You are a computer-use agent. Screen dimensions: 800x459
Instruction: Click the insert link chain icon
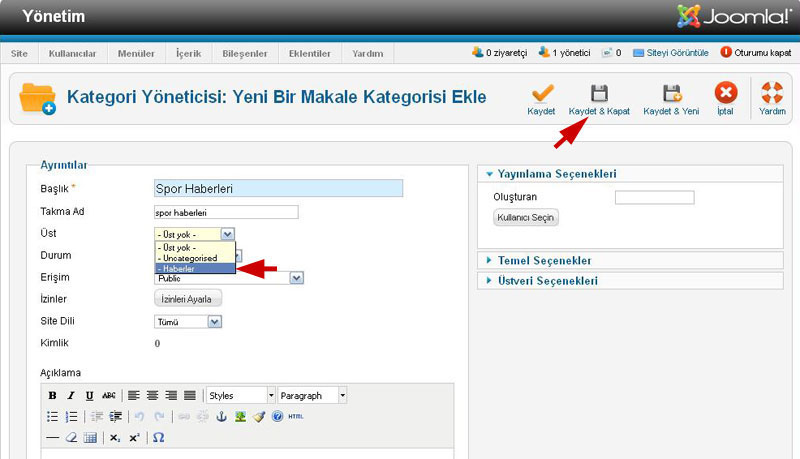(184, 417)
